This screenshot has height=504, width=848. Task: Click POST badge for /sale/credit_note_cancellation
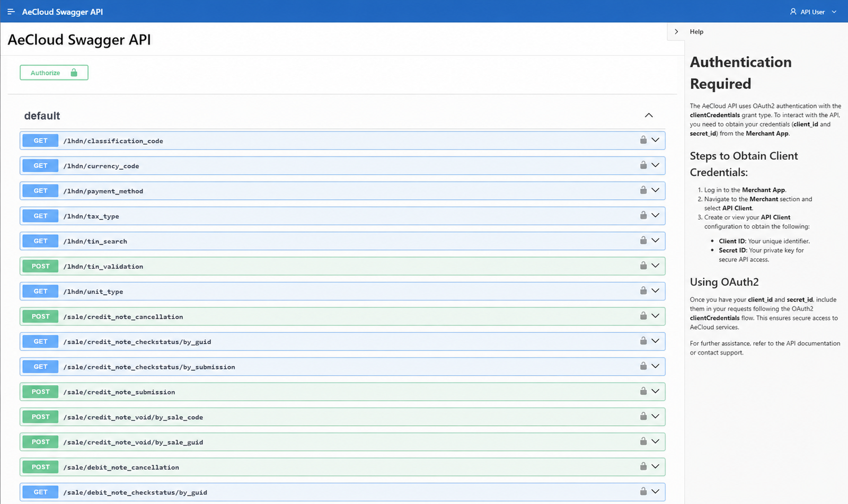(x=40, y=316)
